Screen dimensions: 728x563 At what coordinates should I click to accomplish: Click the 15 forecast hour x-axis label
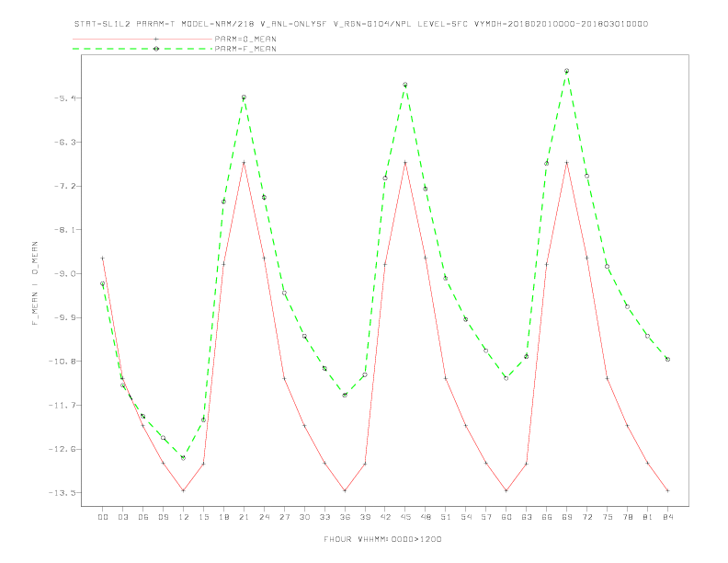click(x=204, y=517)
